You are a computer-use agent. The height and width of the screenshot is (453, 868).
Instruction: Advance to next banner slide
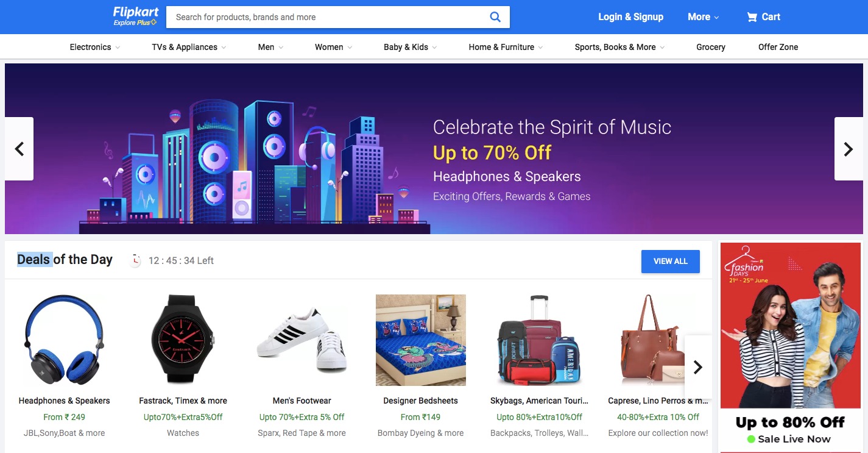point(848,149)
